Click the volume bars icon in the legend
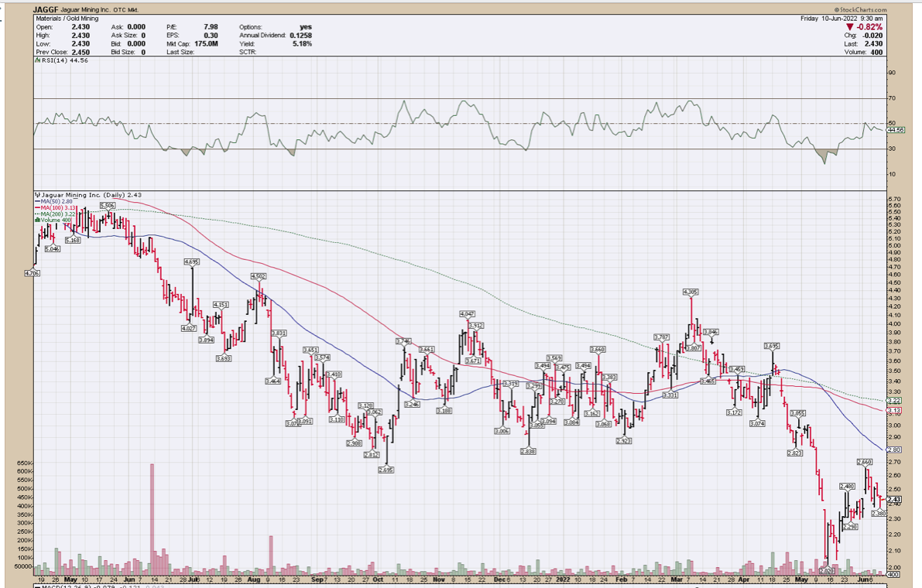 38,220
